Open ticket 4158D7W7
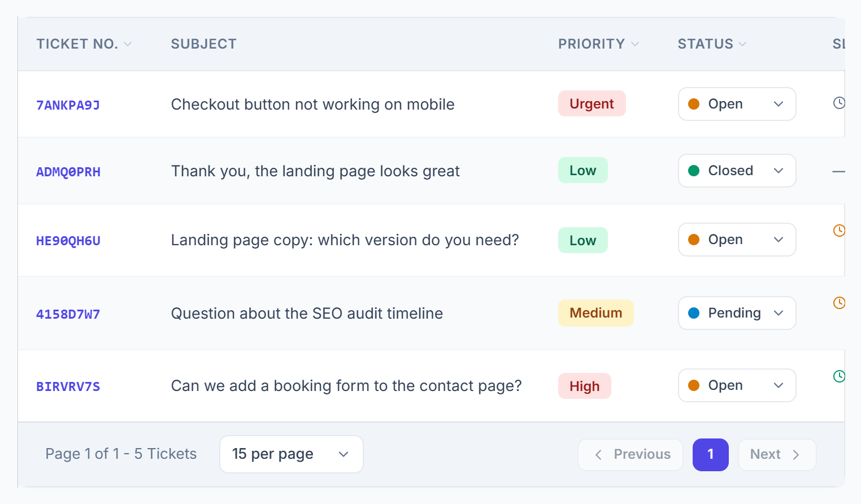 coord(68,314)
